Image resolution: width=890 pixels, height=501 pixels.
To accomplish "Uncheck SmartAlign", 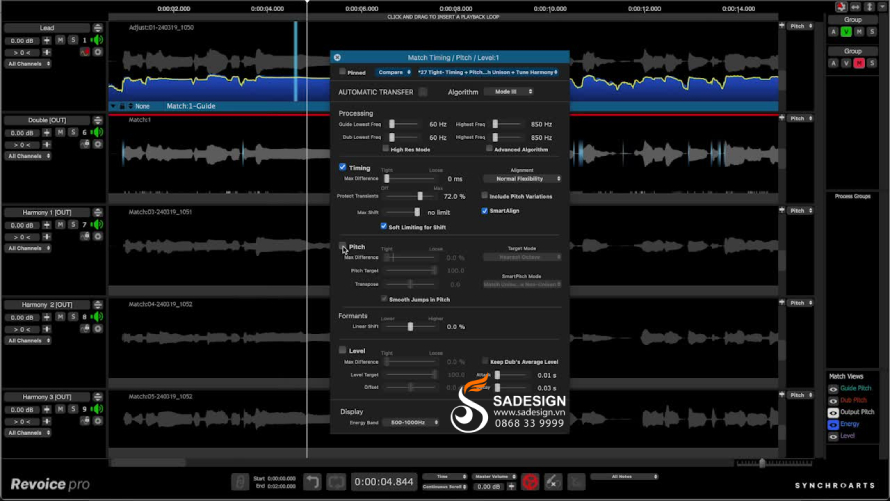I will (485, 210).
